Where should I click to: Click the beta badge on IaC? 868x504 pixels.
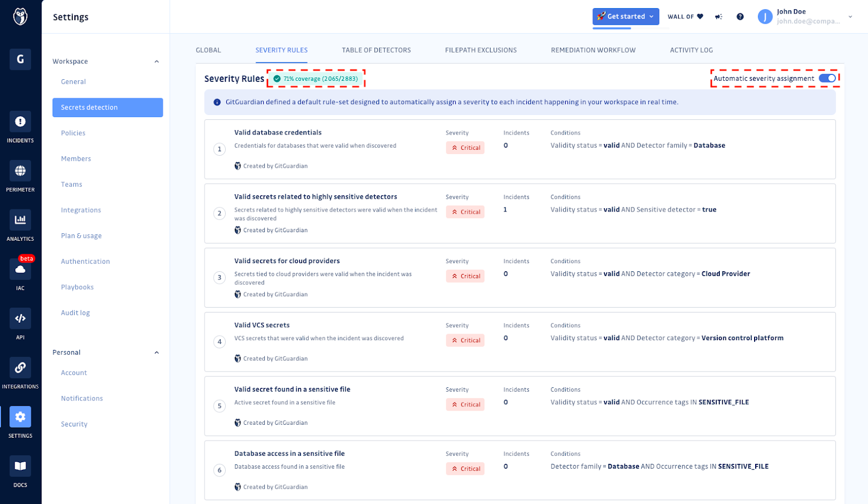27,259
